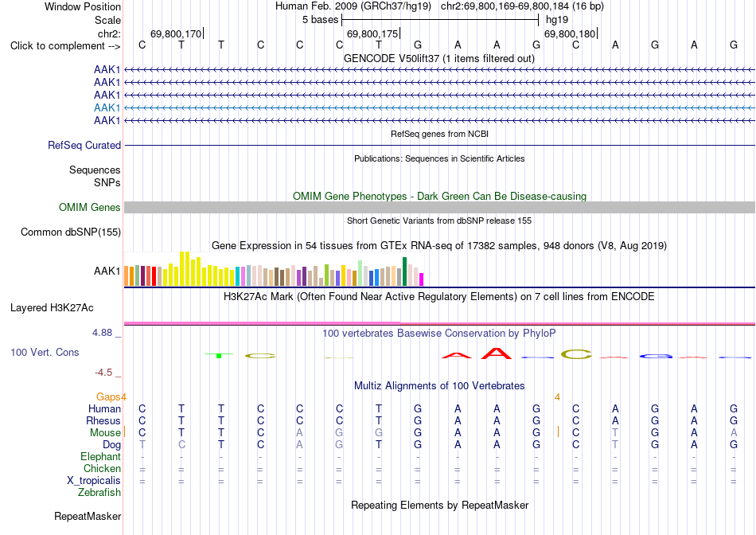
Task: Click the Window Position label
Action: click(83, 6)
